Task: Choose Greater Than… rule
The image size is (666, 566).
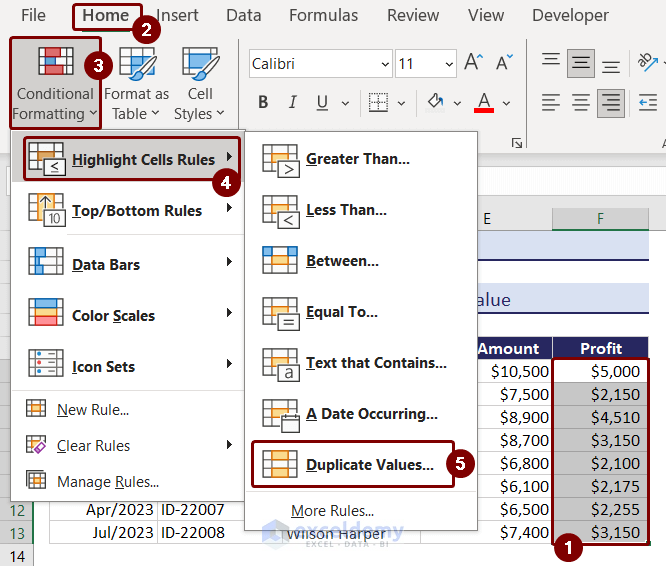Action: point(361,159)
